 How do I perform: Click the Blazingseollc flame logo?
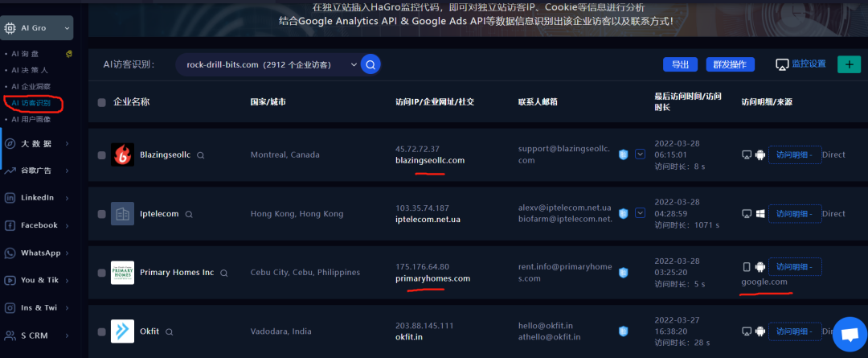pos(122,154)
